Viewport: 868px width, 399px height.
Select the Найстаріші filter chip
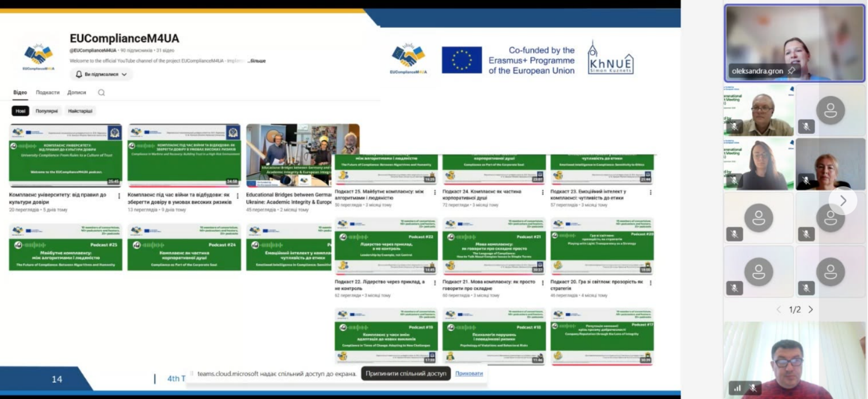(80, 111)
